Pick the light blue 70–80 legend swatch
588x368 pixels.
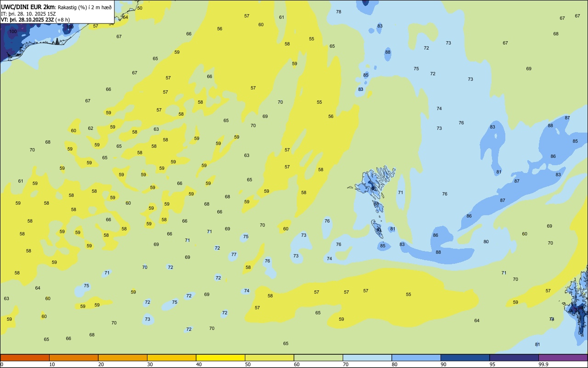[x=367, y=357]
